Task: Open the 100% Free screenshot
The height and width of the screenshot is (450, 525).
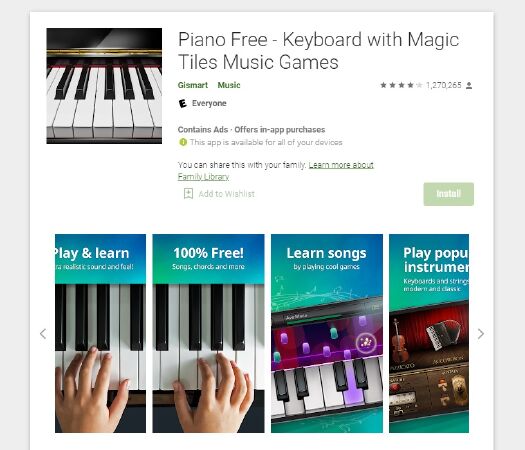Action: [208, 333]
